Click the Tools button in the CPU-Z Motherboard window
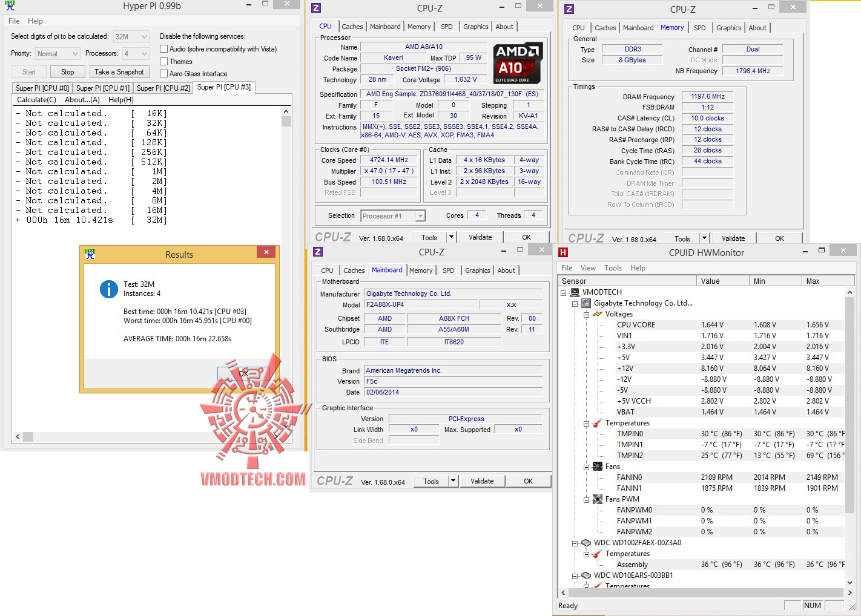The width and height of the screenshot is (861, 616). tap(431, 481)
